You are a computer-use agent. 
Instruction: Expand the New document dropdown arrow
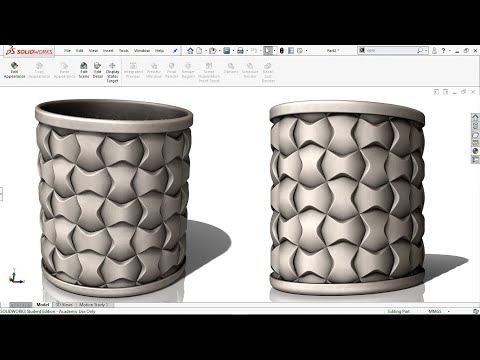(206, 51)
